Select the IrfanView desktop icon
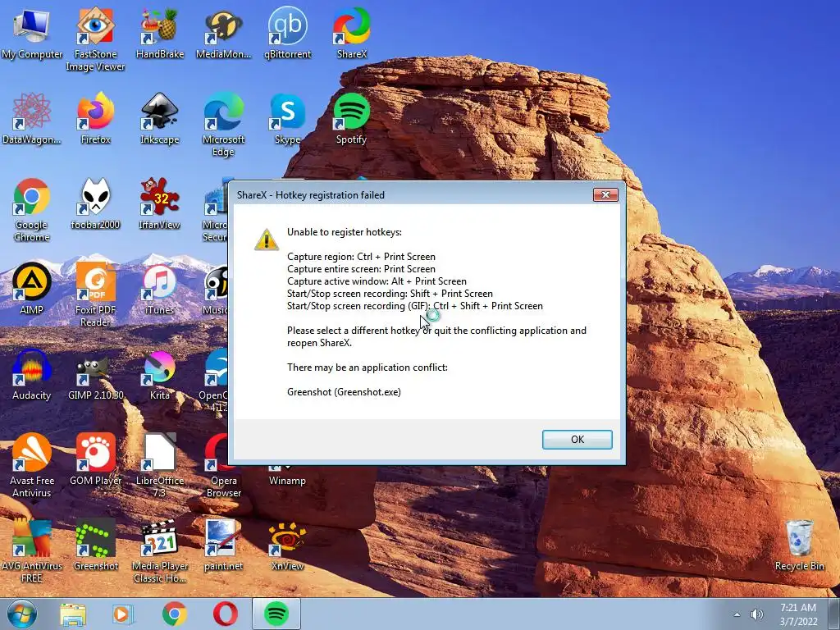The image size is (840, 630). pos(160,205)
